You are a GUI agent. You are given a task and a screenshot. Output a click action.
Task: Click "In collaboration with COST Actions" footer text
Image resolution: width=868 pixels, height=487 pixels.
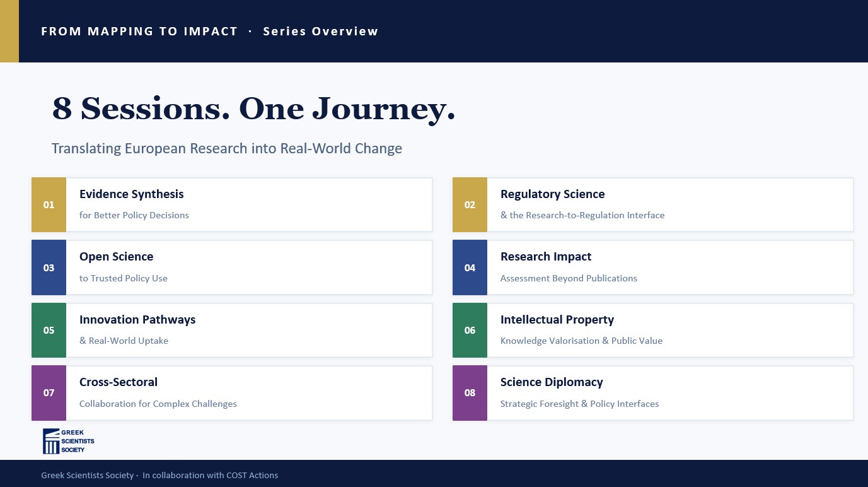click(210, 475)
